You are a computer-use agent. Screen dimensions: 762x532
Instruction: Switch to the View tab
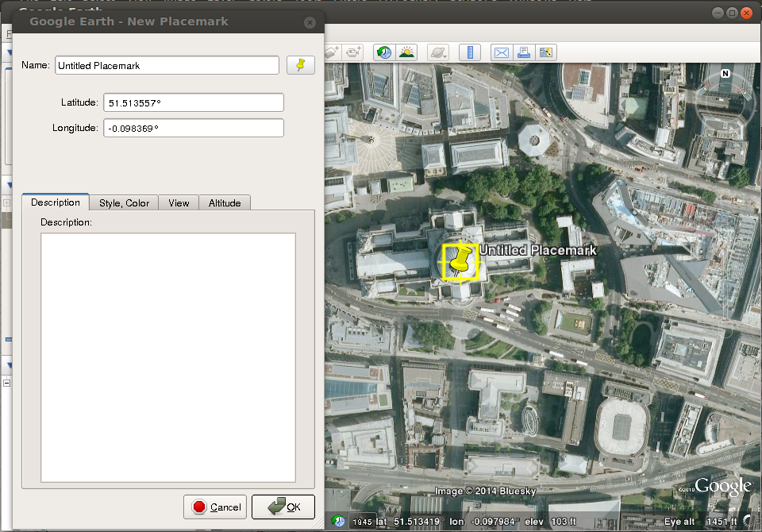tap(179, 202)
